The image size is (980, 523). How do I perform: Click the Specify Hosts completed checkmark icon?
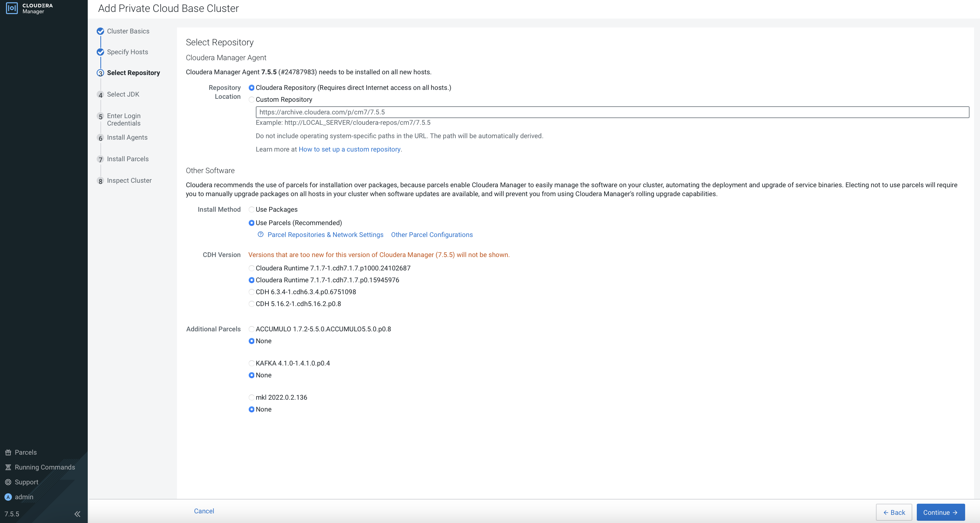point(100,52)
